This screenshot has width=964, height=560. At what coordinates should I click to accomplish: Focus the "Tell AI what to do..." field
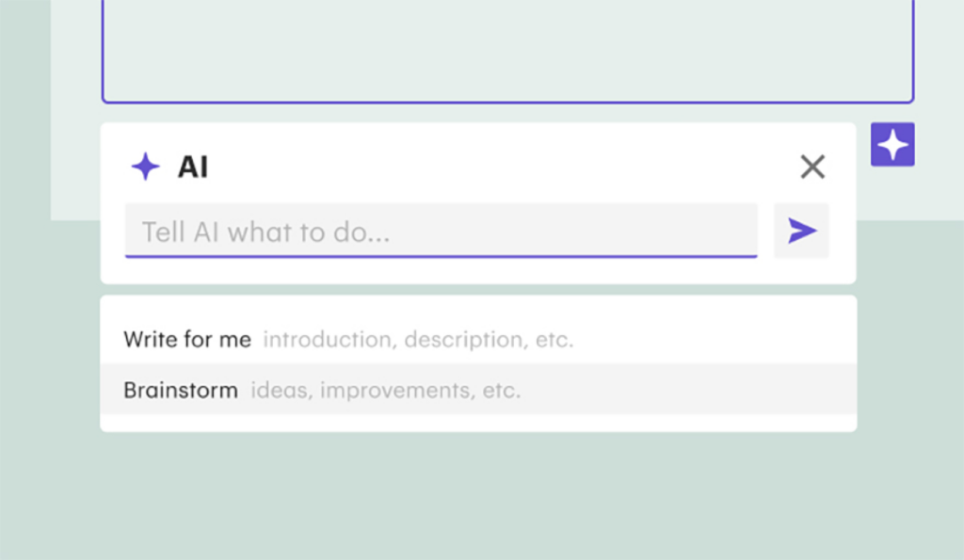(441, 231)
